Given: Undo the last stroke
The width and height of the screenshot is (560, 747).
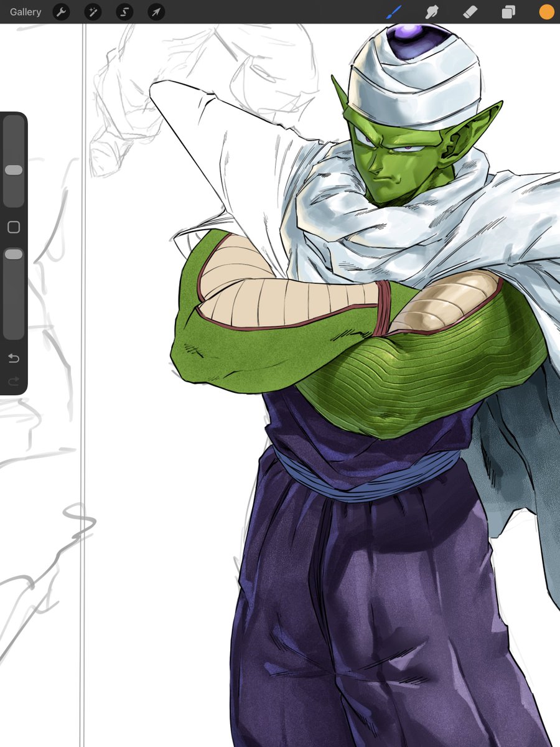Looking at the screenshot, I should (x=14, y=358).
